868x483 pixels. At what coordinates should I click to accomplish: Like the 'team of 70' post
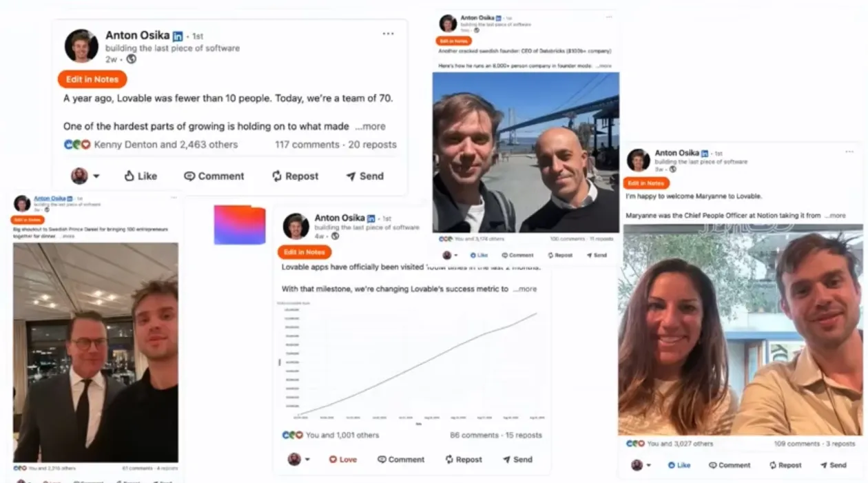[141, 176]
